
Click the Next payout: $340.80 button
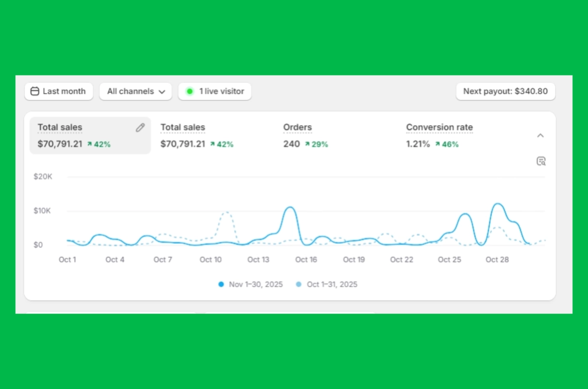point(505,91)
